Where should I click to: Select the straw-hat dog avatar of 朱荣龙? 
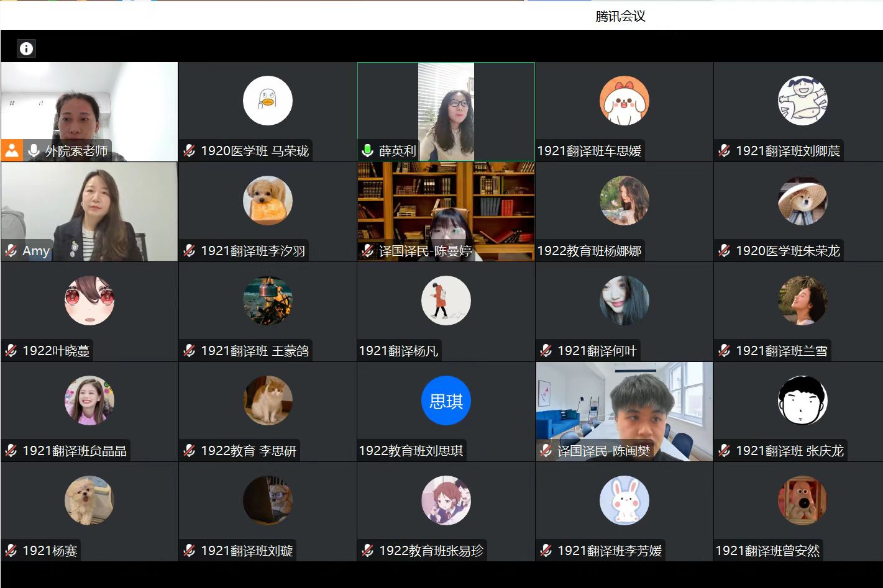click(x=803, y=201)
